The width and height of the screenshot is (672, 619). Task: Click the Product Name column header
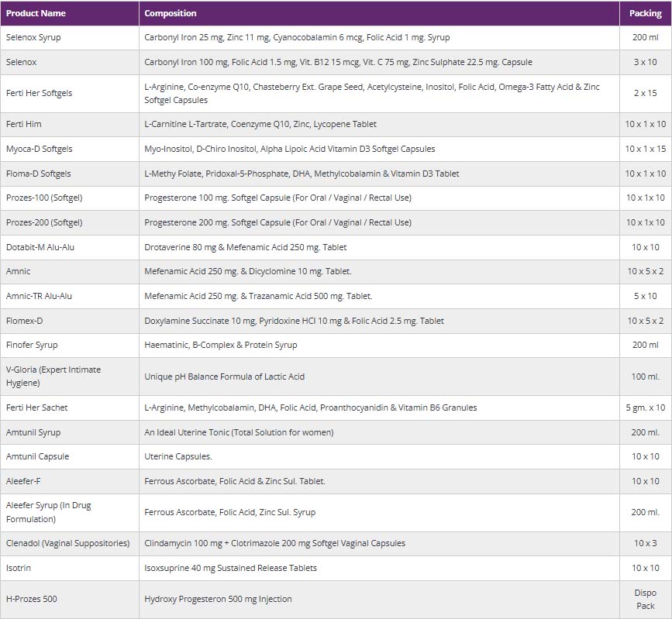(x=36, y=13)
